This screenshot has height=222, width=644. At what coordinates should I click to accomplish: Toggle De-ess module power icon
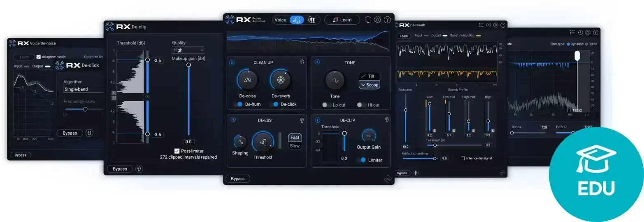click(x=233, y=120)
